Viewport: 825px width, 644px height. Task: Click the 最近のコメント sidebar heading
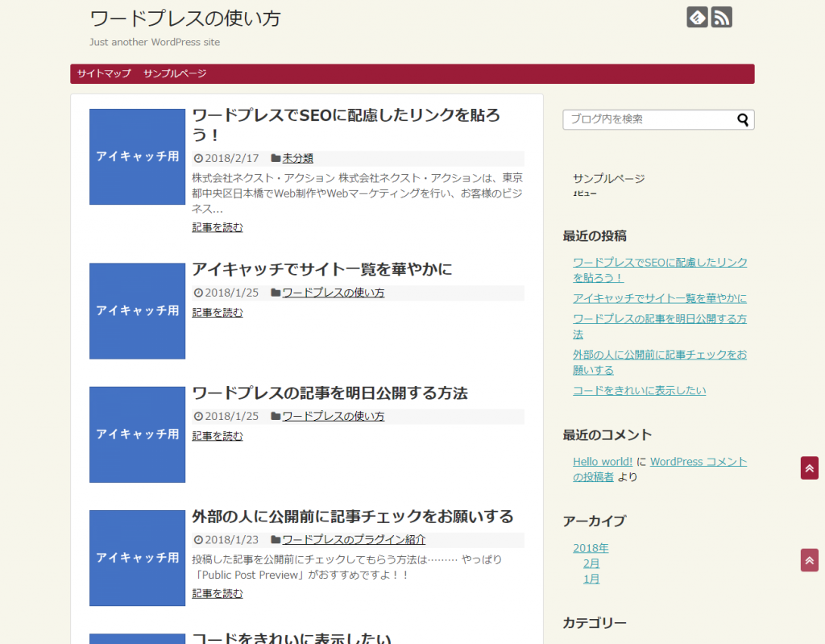click(607, 435)
